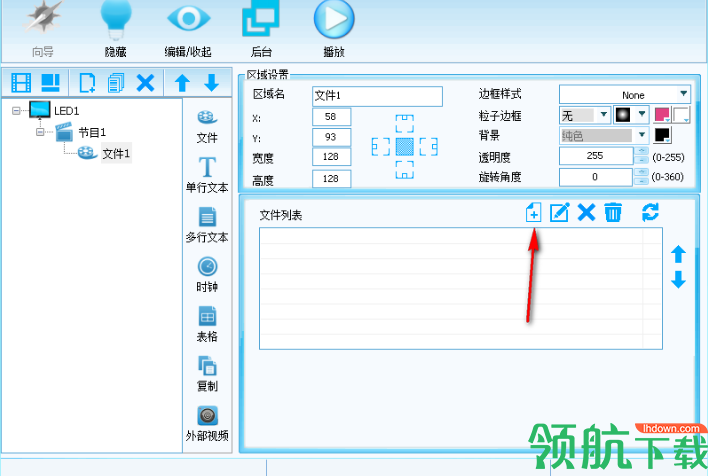Add a 时钟 clock region
This screenshot has height=476, width=708.
pos(207,275)
